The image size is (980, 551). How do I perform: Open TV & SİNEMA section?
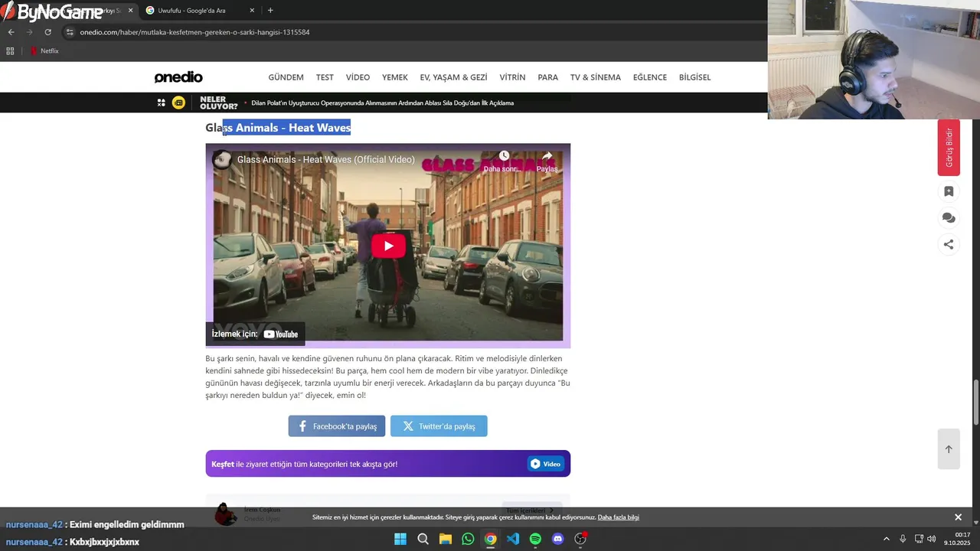(596, 77)
